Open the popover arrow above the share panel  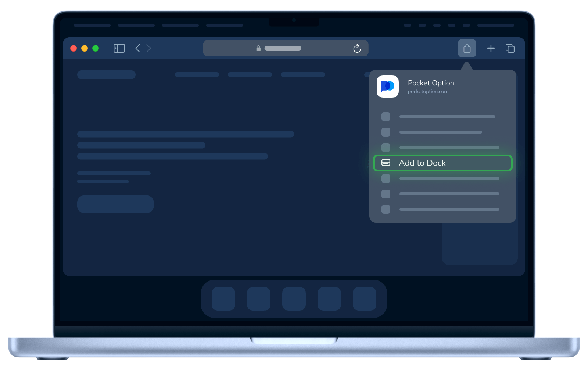click(x=467, y=66)
